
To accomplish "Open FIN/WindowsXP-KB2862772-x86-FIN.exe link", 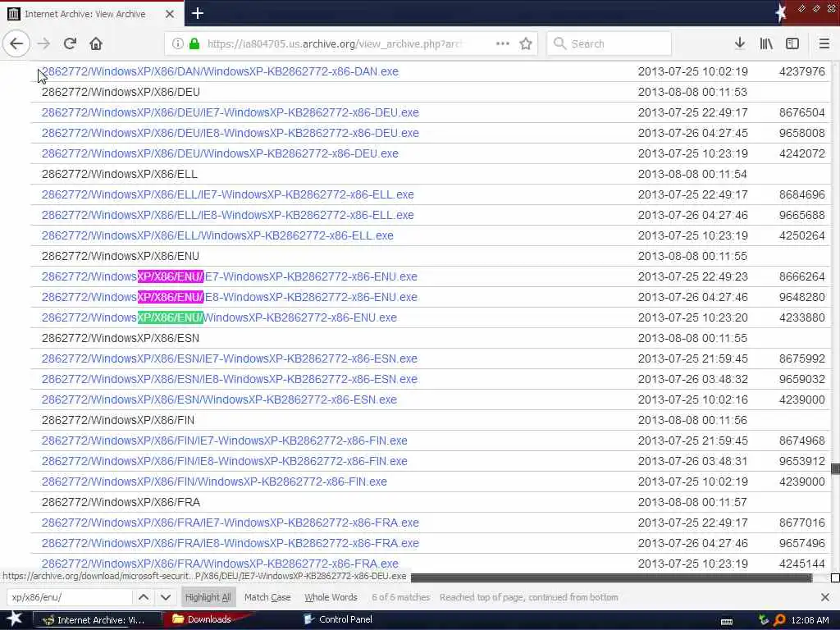I will [214, 482].
